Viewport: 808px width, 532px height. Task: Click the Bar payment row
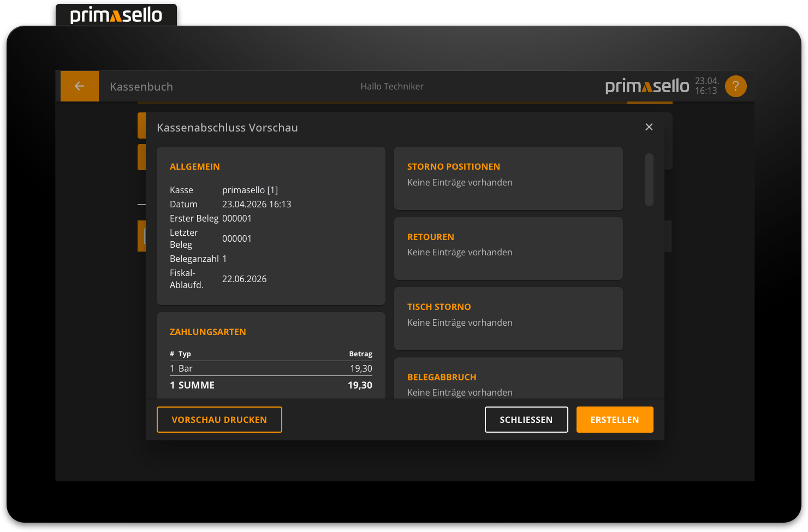(x=271, y=368)
